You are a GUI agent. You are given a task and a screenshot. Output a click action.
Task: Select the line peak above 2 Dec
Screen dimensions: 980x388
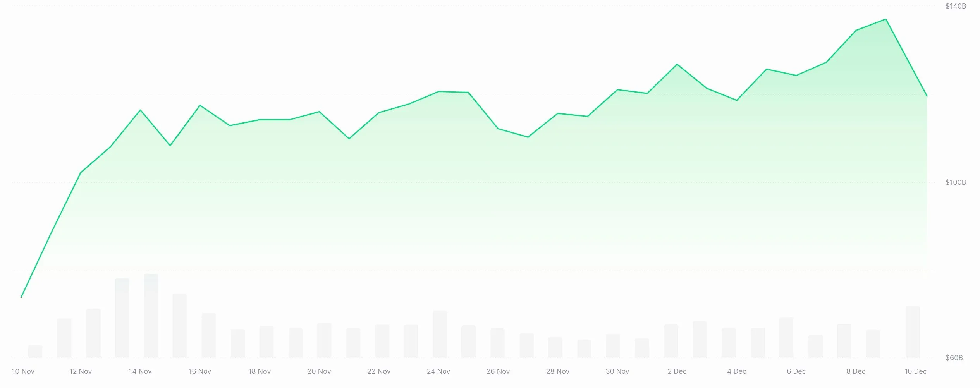(677, 64)
